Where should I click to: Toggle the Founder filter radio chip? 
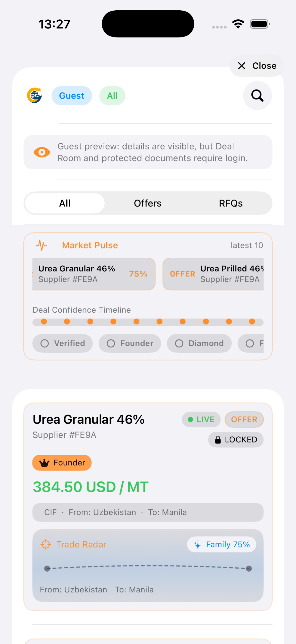[130, 343]
